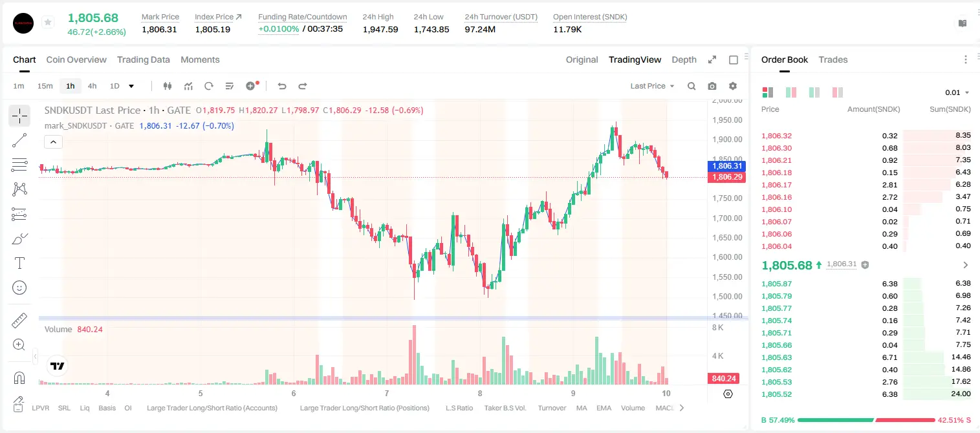Switch chart to Depth view
This screenshot has height=433, width=980.
[684, 59]
